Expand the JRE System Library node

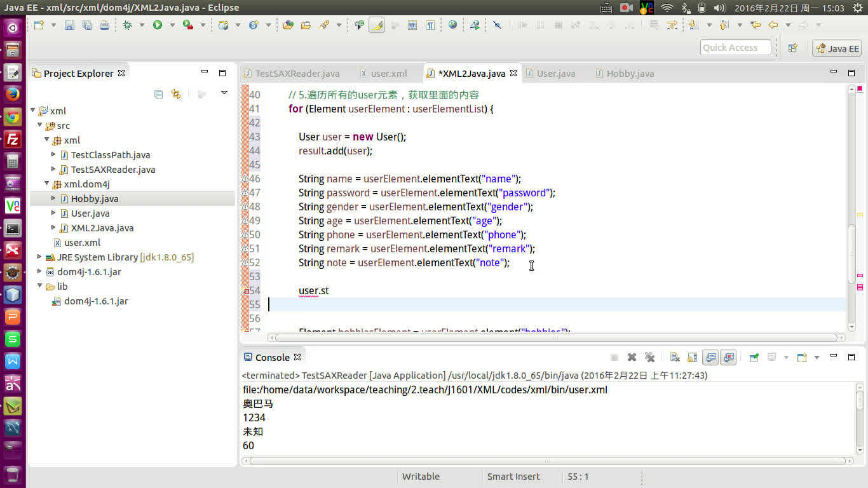tap(39, 257)
